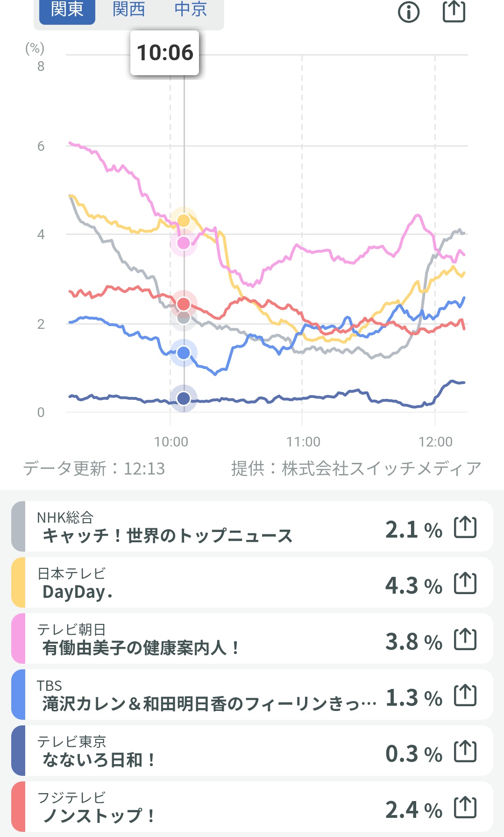This screenshot has height=837, width=504.
Task: Switch to the 中京 region tab
Action: pos(191,9)
